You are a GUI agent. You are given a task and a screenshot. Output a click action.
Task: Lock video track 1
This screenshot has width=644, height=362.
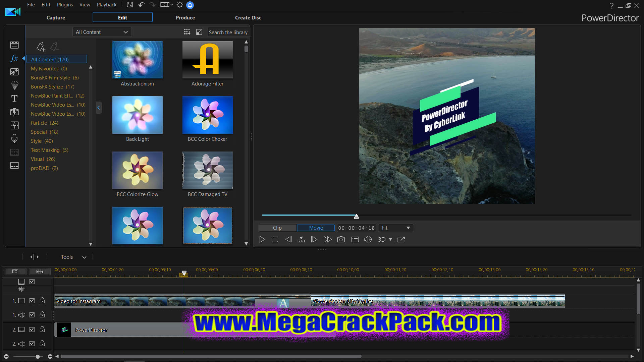click(x=42, y=300)
